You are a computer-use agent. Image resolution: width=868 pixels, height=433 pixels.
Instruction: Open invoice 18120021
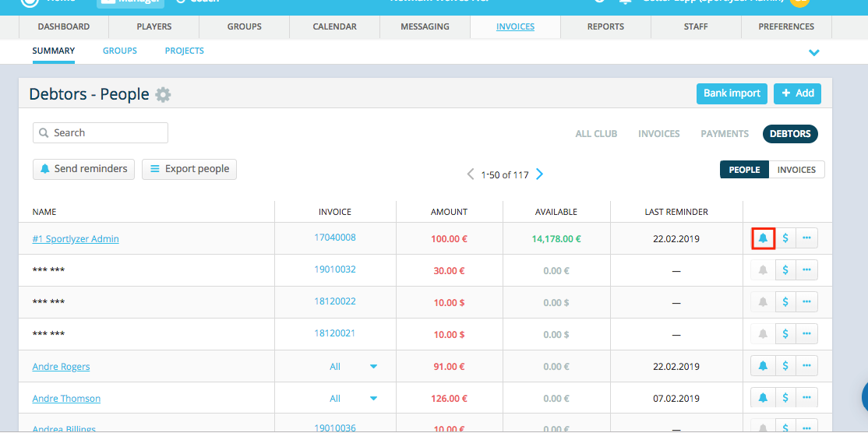point(335,333)
